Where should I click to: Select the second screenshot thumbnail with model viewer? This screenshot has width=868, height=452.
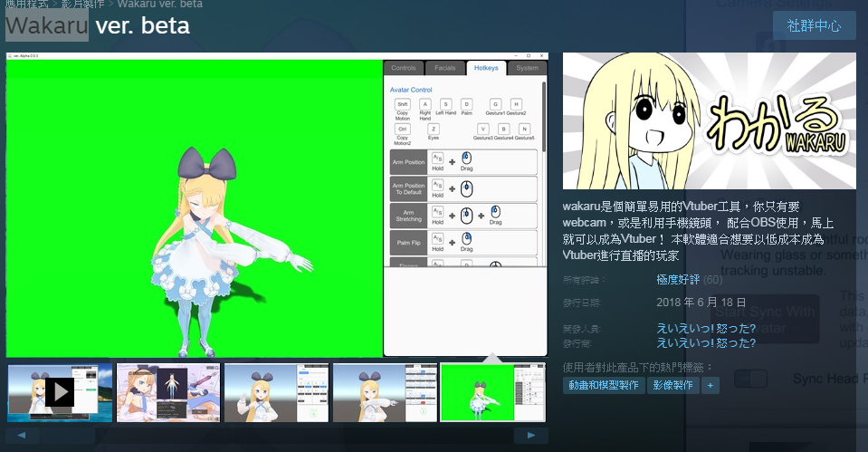[168, 393]
